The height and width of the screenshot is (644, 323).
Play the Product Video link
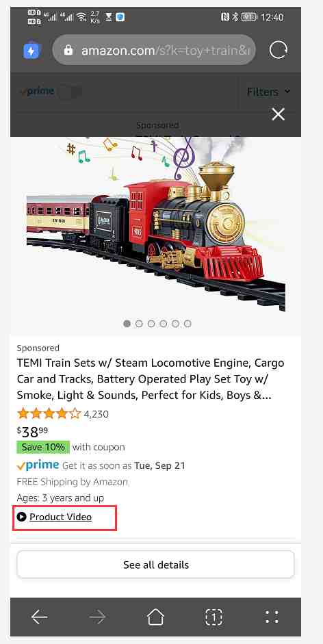(x=60, y=517)
